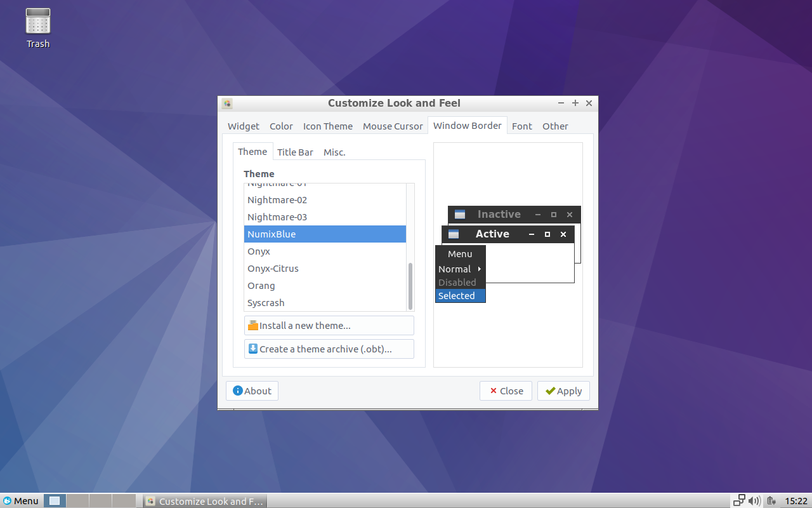The height and width of the screenshot is (508, 812).
Task: Expand the Normal submenu in the menu preview
Action: point(454,269)
